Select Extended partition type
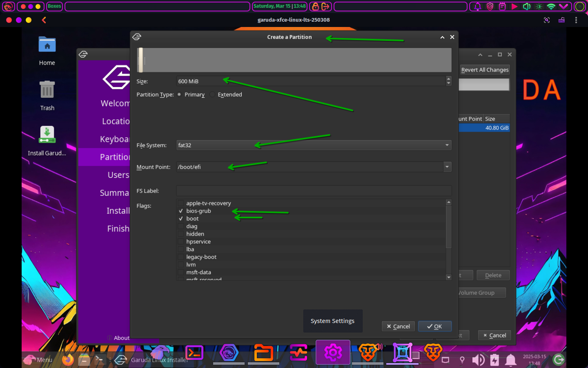Viewport: 588px width, 368px height. point(226,94)
